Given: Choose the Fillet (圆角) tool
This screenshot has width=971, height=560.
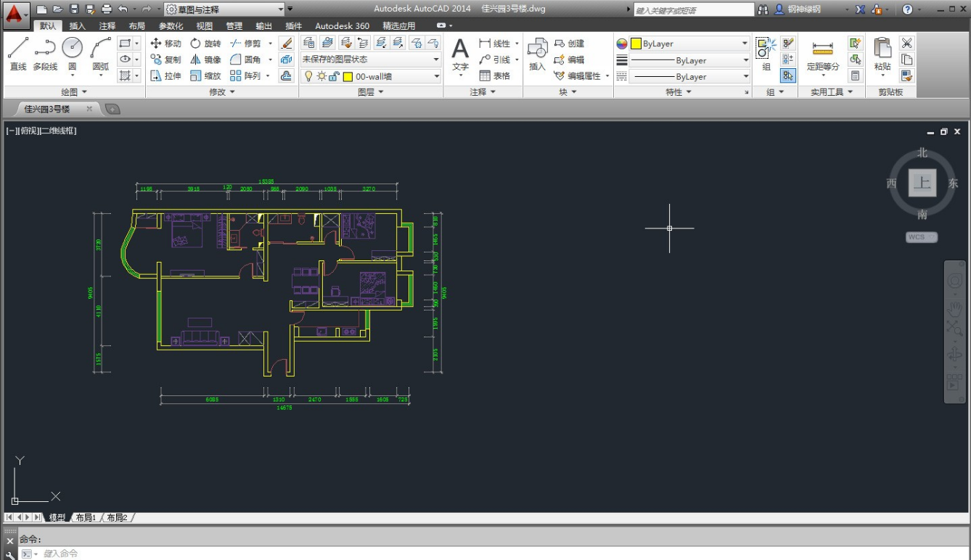Looking at the screenshot, I should point(245,59).
